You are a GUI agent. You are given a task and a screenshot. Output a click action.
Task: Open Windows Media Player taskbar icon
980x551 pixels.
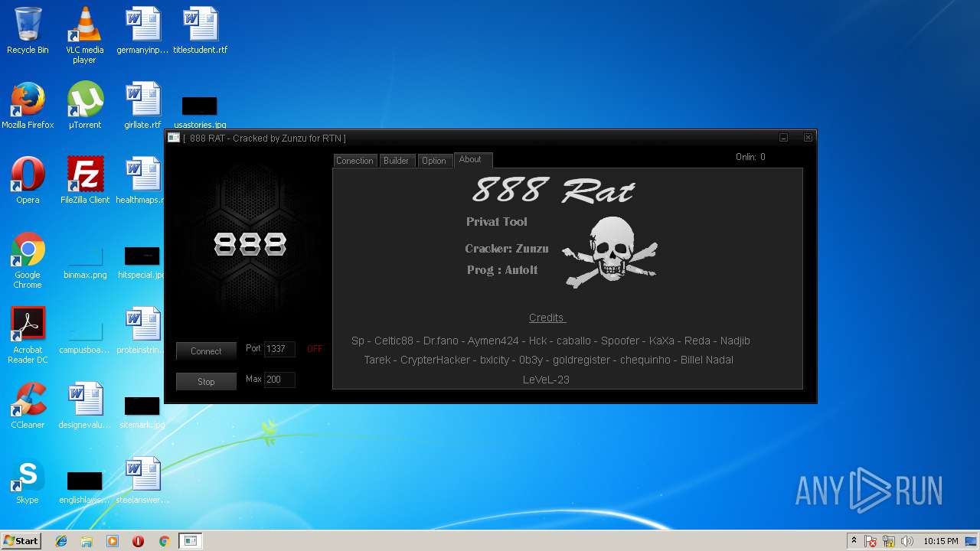point(113,541)
